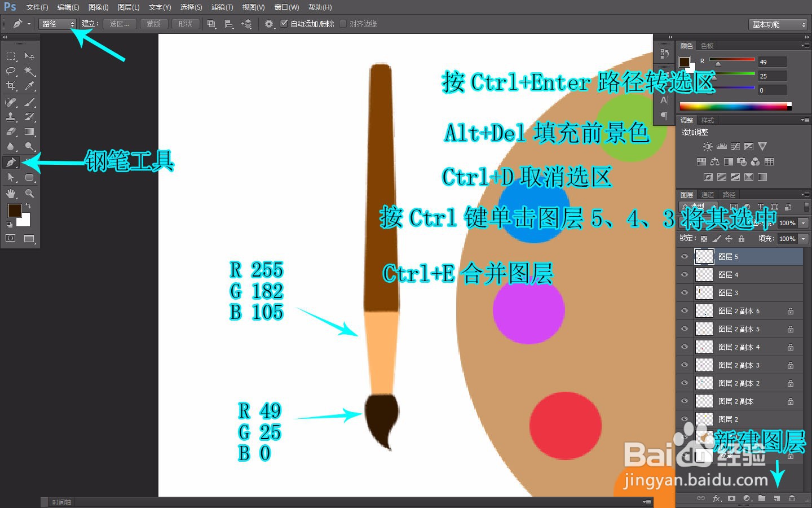Open the History panel icon
The image size is (812, 508).
664,54
